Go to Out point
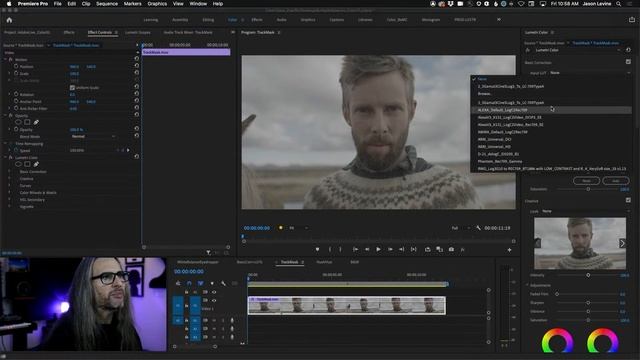Screen dimensions: 640x360 point(402,249)
